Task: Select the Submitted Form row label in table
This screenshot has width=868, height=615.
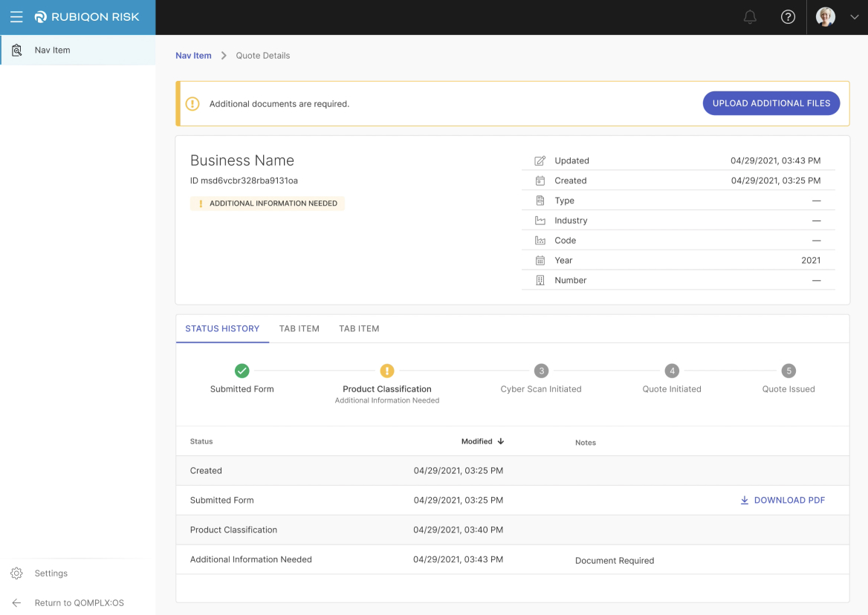Action: tap(222, 500)
